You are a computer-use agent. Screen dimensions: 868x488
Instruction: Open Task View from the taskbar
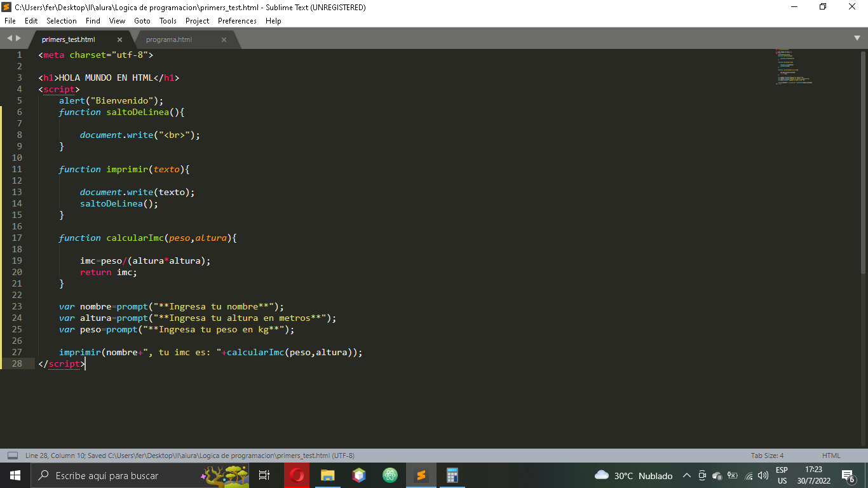[x=265, y=475]
